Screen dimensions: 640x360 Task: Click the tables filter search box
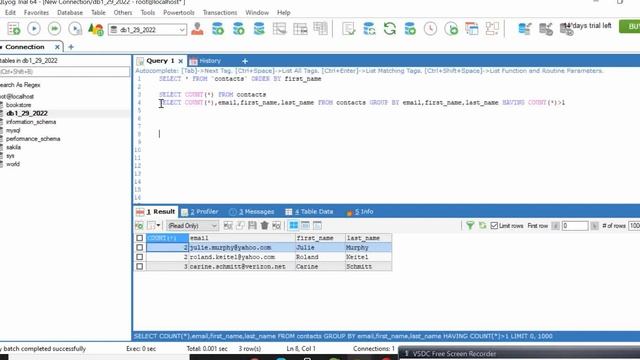(x=64, y=71)
